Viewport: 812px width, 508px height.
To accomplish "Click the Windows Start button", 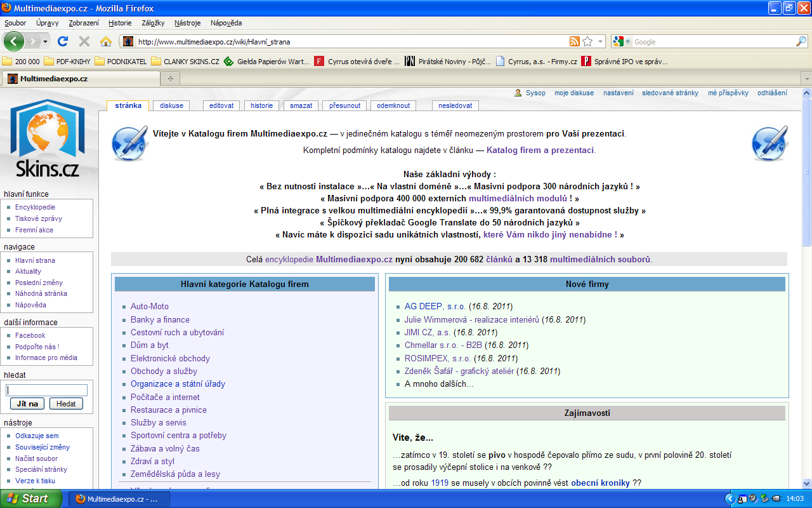I will tap(30, 498).
